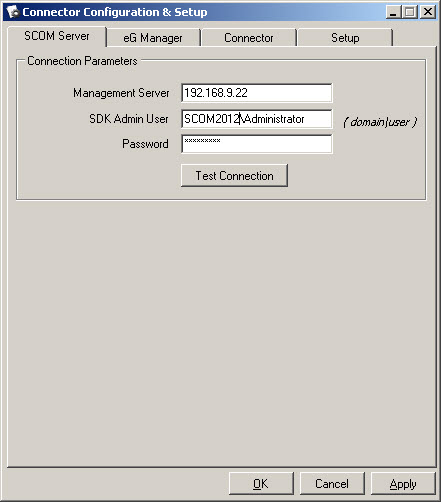Select the Password input box
The width and height of the screenshot is (441, 502).
pyautogui.click(x=257, y=144)
